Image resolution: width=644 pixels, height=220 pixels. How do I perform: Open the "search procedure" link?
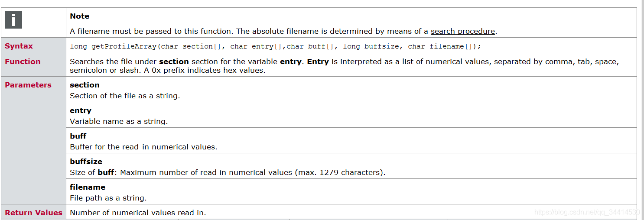(462, 31)
